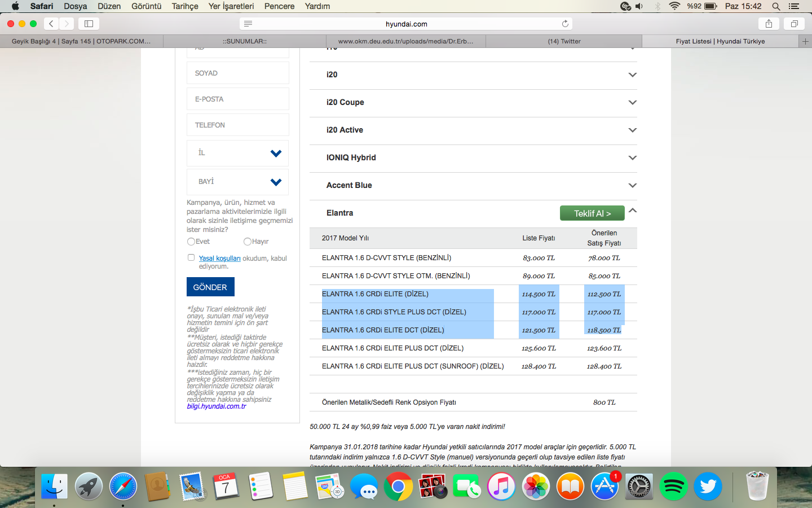Switch to the (14) Twitter tab
Viewport: 812px width, 508px height.
click(x=564, y=41)
